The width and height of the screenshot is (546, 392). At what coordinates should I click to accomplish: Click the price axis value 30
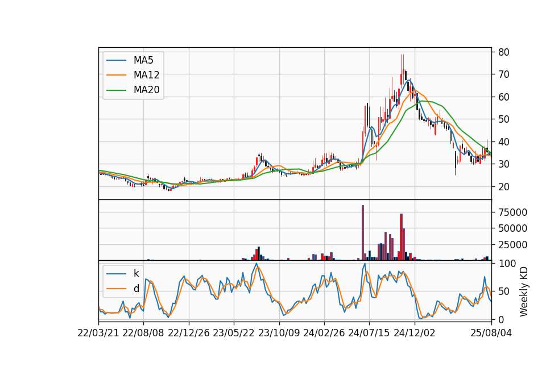coord(503,164)
